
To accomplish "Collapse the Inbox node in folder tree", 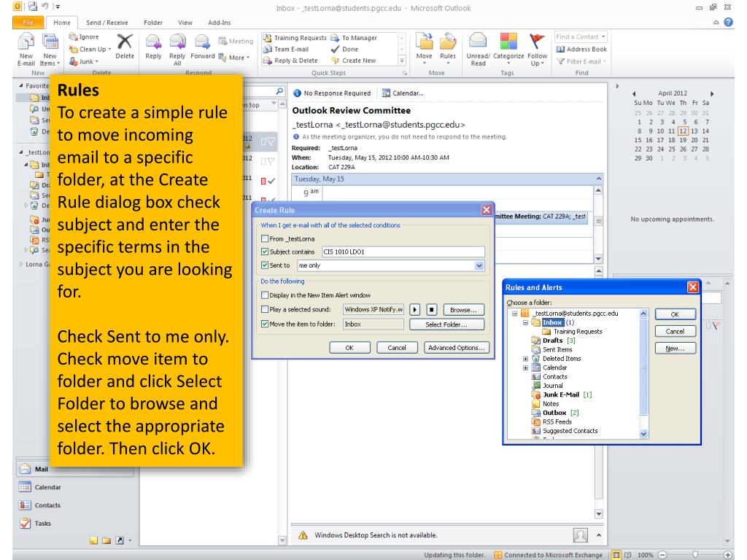I will click(525, 322).
